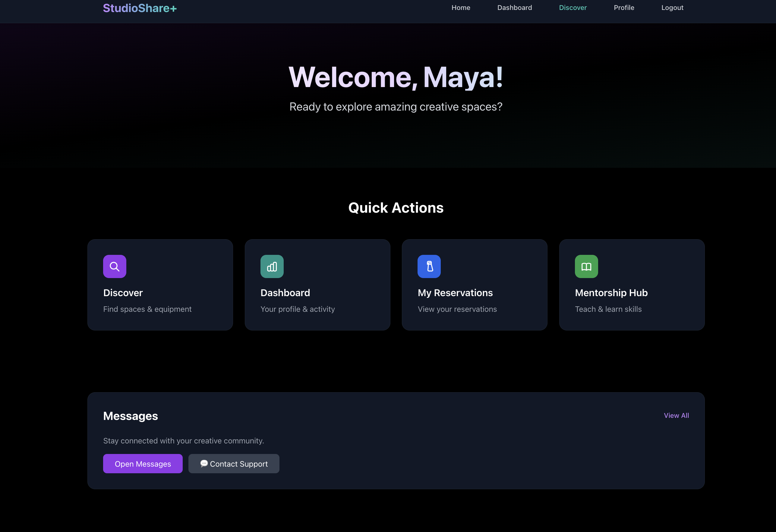The width and height of the screenshot is (776, 532).
Task: Click the purple Discover magnifier icon
Action: [115, 266]
